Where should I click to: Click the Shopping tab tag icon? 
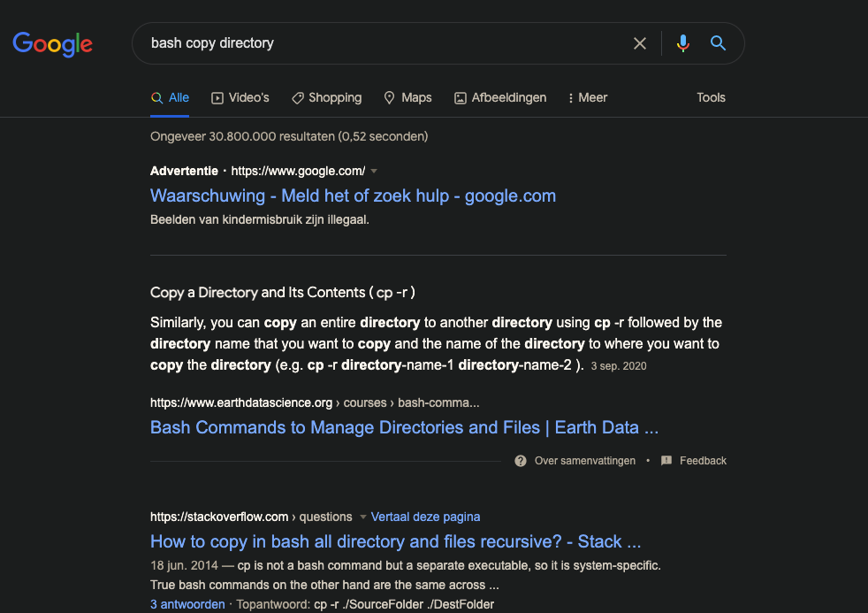coord(298,98)
